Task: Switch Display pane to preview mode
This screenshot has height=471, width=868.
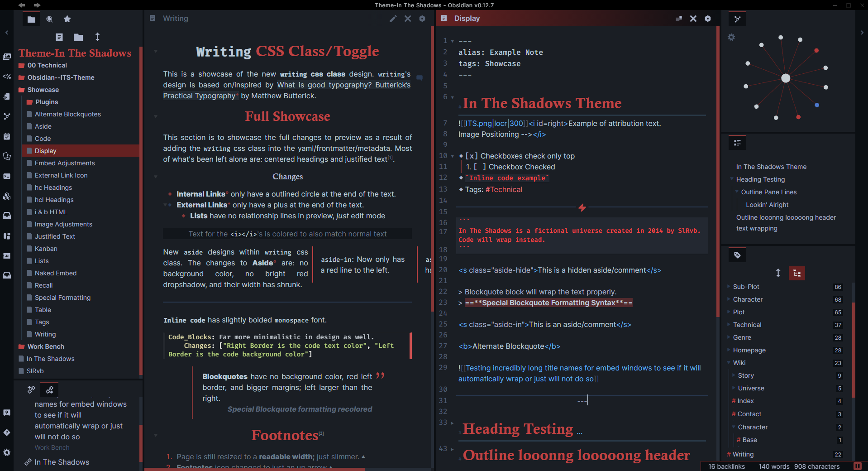Action: click(679, 19)
